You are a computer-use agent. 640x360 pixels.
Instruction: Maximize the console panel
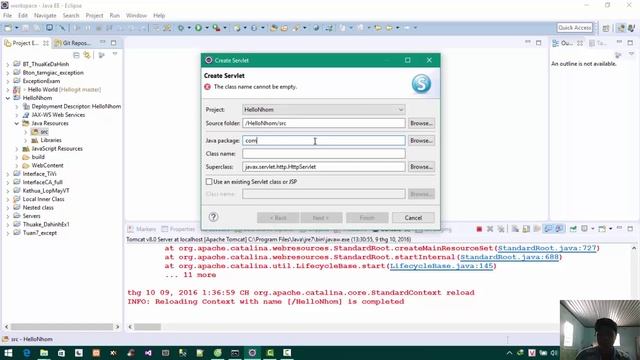[630, 229]
